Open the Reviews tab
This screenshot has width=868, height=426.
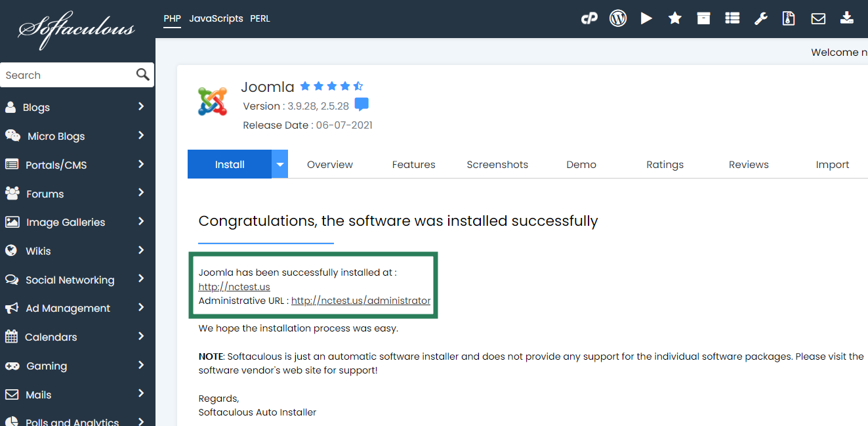[749, 165]
